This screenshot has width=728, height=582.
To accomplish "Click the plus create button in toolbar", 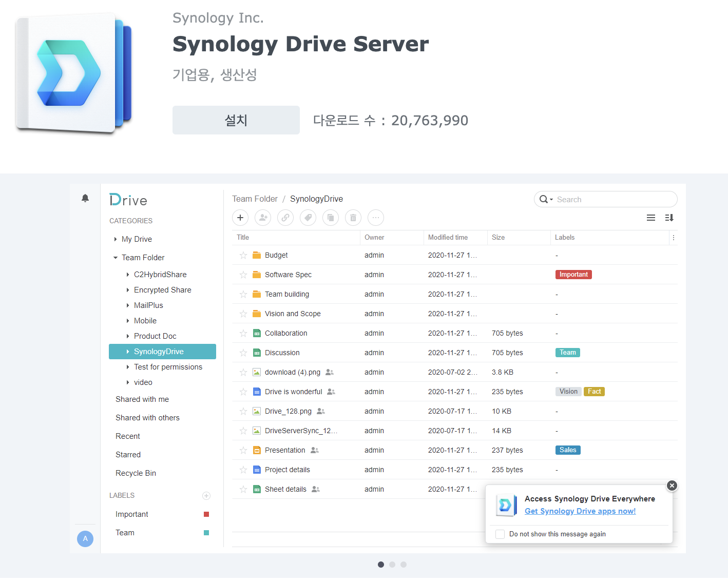I will tap(240, 218).
